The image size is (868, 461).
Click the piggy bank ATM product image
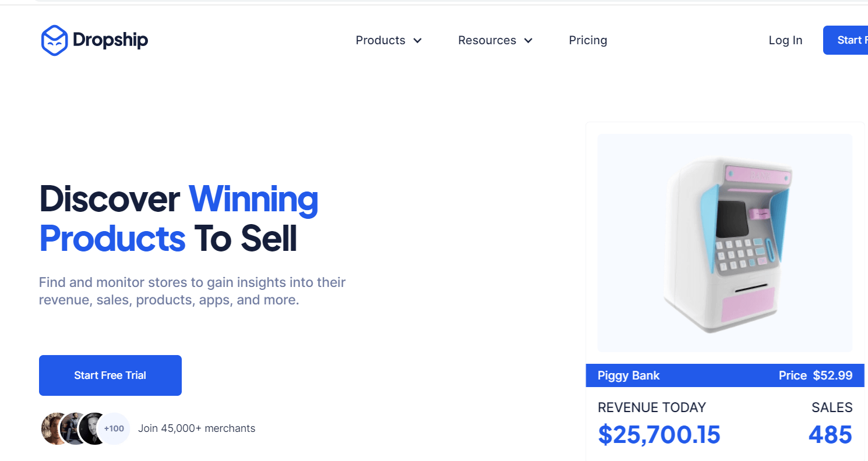(x=724, y=243)
